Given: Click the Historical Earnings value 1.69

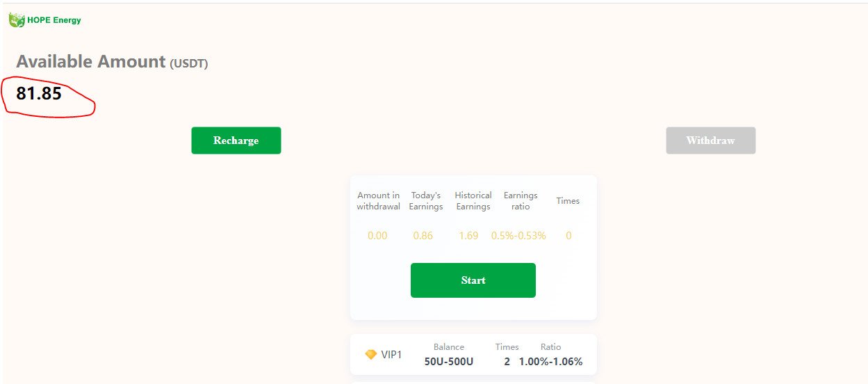Looking at the screenshot, I should tap(468, 236).
